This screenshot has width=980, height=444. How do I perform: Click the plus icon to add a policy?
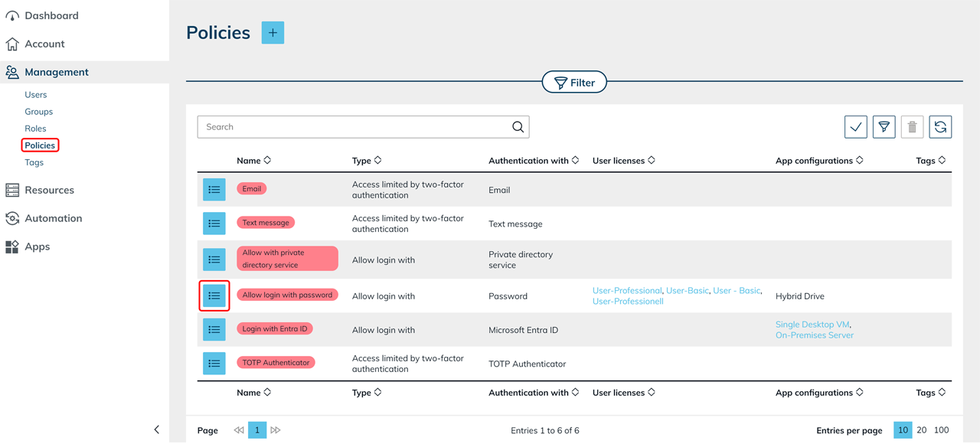click(x=273, y=33)
